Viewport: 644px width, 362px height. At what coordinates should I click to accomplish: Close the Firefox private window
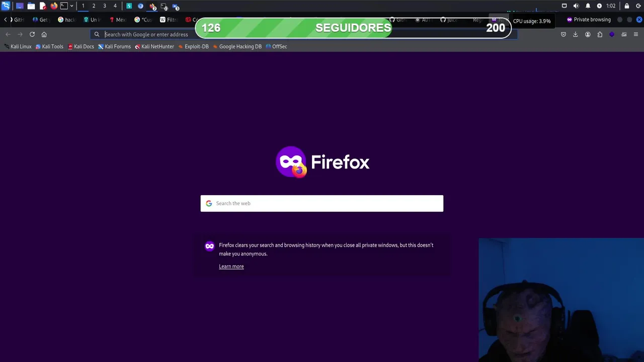pos(639,20)
